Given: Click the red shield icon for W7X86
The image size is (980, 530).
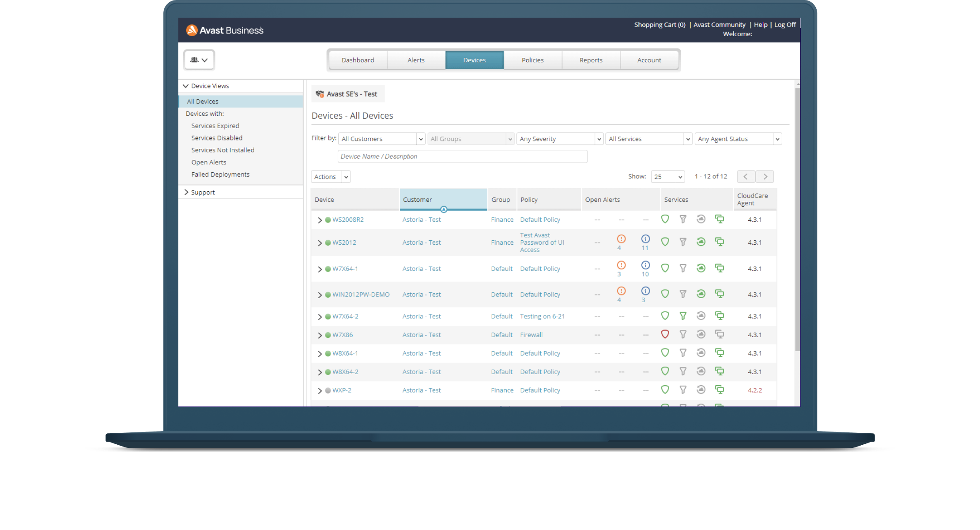Looking at the screenshot, I should (x=665, y=334).
